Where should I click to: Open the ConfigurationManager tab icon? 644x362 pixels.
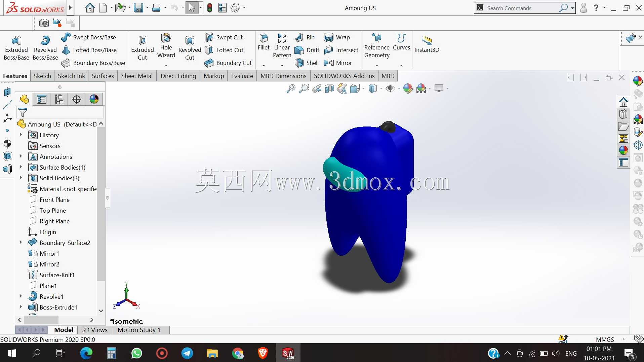click(x=59, y=99)
